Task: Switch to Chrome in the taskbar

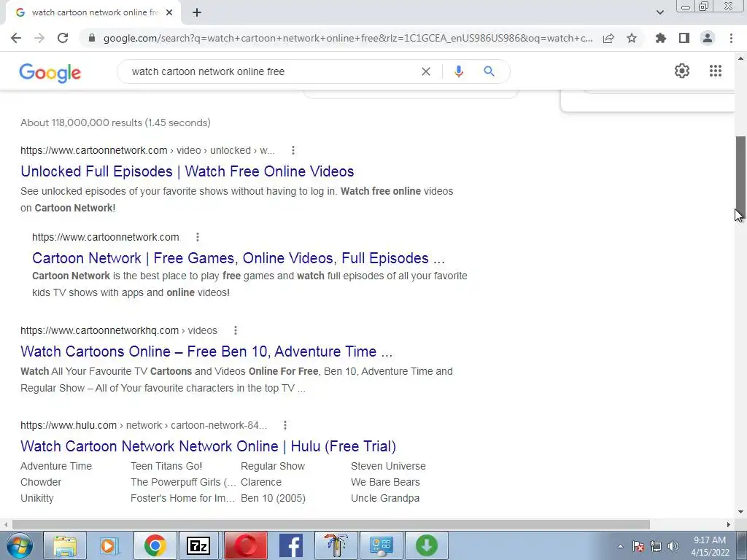Action: (x=155, y=545)
